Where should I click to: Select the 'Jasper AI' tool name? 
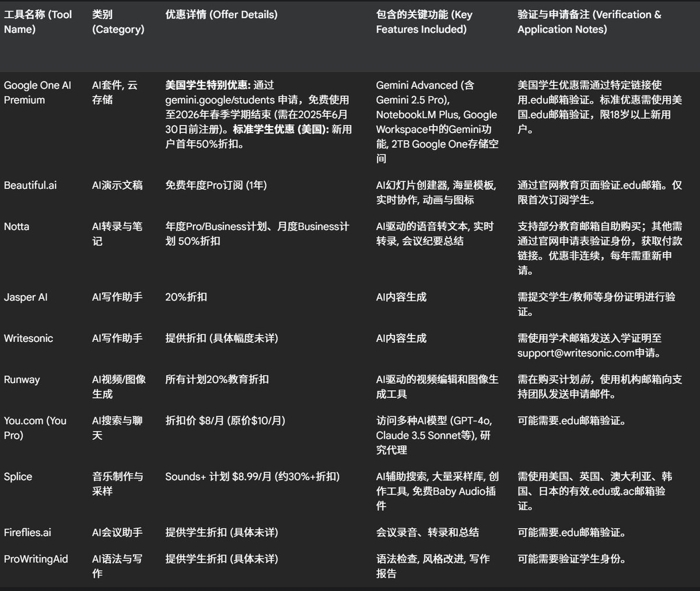26,297
